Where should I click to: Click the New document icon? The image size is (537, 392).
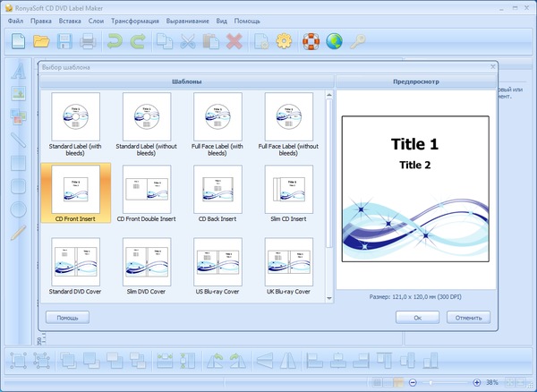pos(19,40)
